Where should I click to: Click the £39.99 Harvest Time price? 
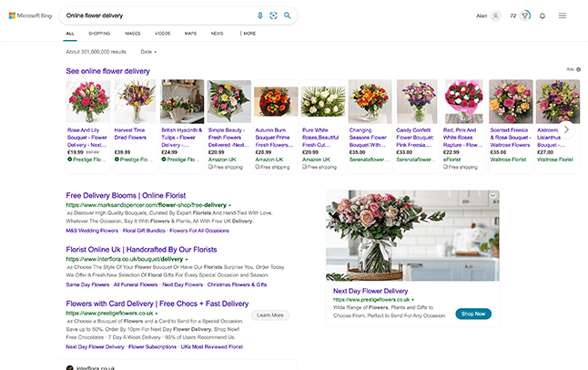(x=122, y=152)
